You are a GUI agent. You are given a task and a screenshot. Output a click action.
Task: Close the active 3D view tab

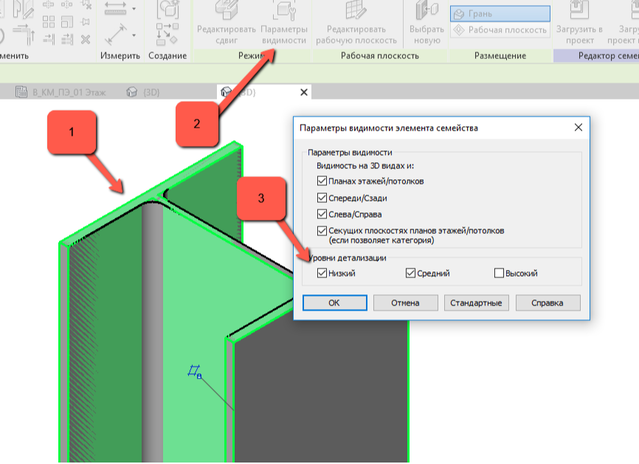(x=304, y=92)
